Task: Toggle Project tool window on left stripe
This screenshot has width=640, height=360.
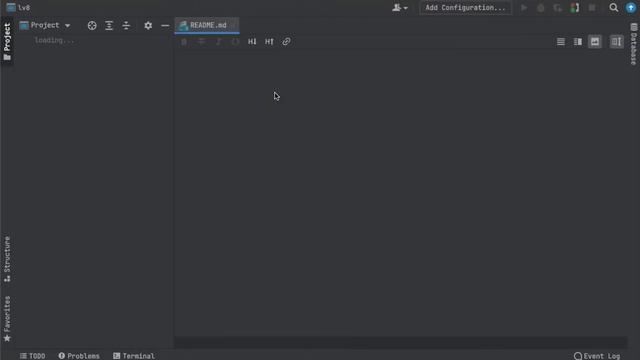Action: (x=7, y=42)
